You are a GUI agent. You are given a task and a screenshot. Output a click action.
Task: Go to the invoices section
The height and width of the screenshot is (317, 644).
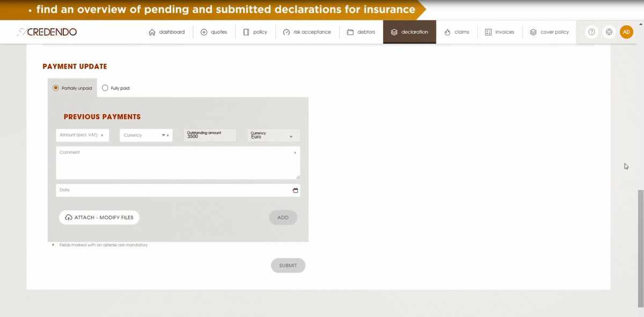pos(499,32)
